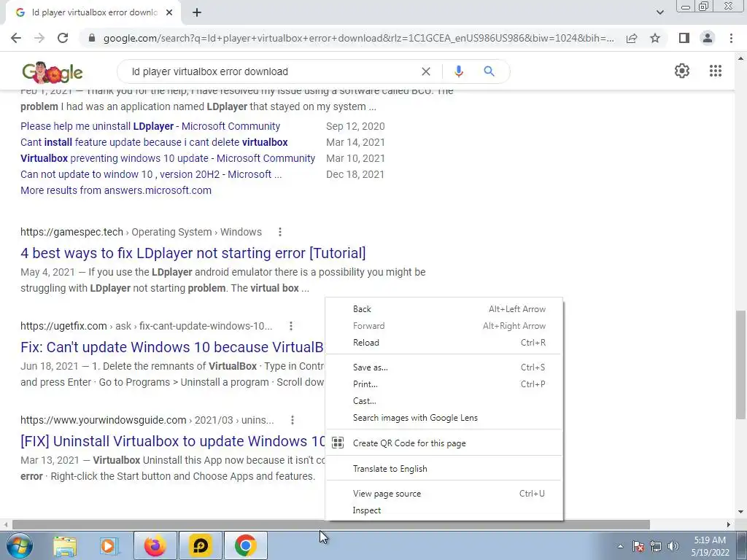The image size is (747, 560).
Task: Clear the search box with the X icon
Action: (426, 71)
